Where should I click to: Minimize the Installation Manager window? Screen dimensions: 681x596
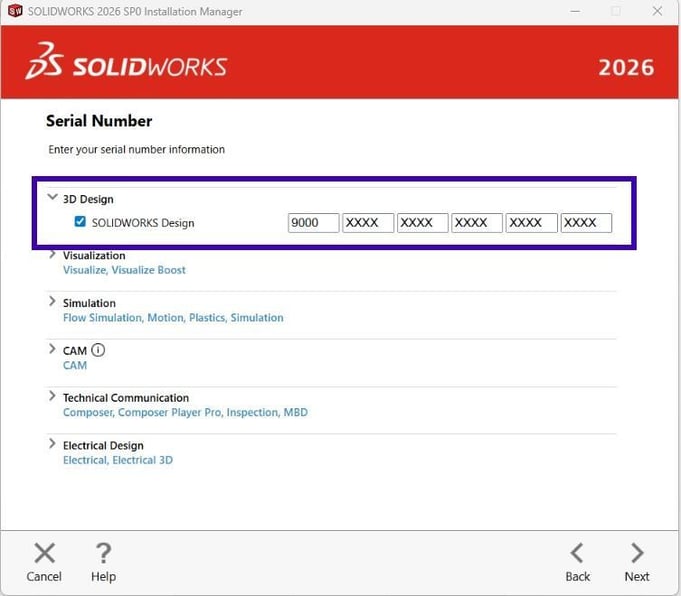(x=575, y=11)
